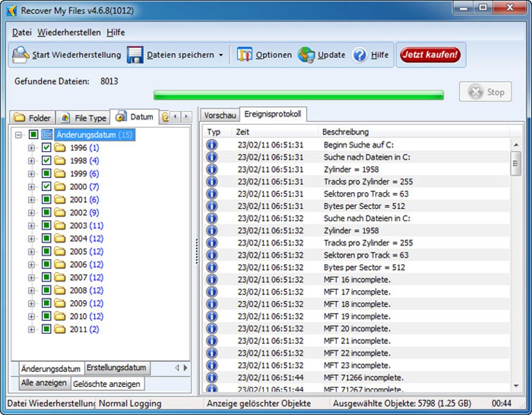532x415 pixels.
Task: Click the Beschreibung column header
Action: tap(414, 132)
